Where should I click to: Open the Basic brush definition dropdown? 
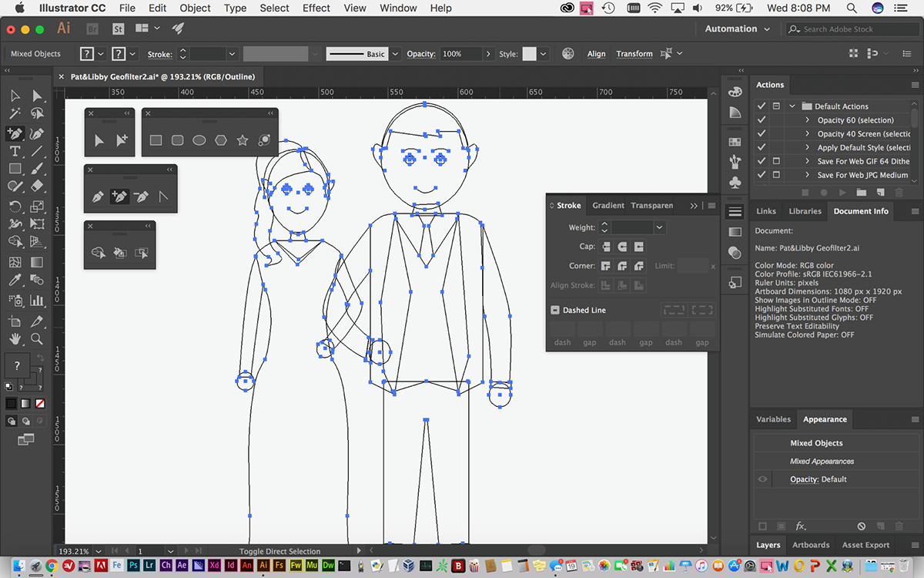pyautogui.click(x=395, y=54)
